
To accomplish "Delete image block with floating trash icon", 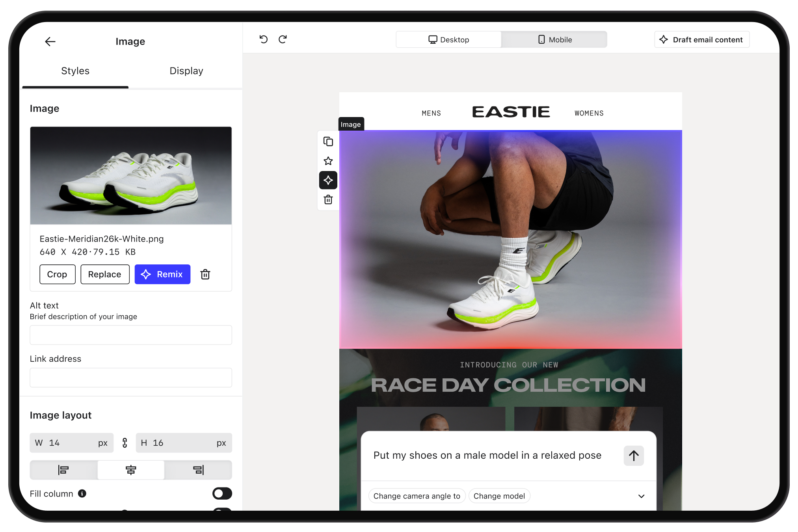I will tap(328, 199).
